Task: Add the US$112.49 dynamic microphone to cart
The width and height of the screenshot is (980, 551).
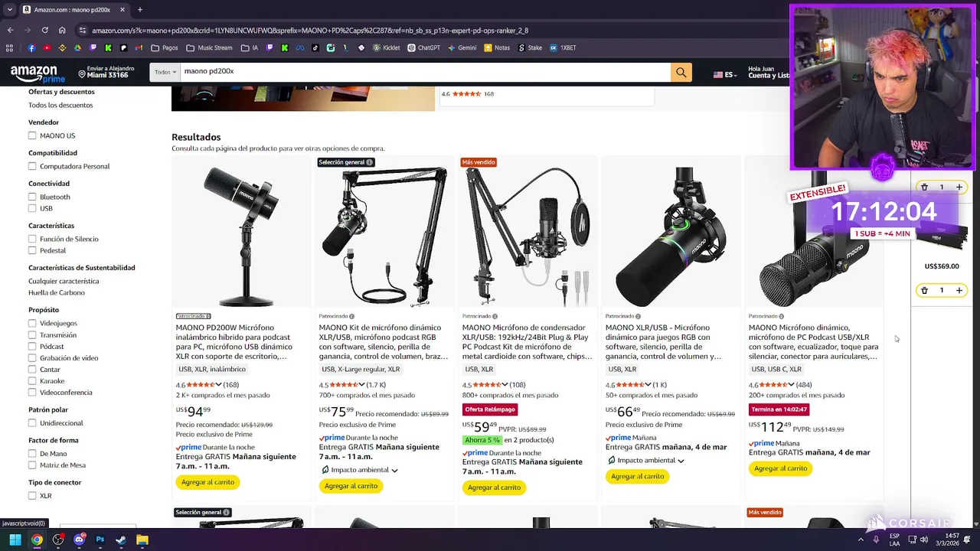Action: point(780,468)
